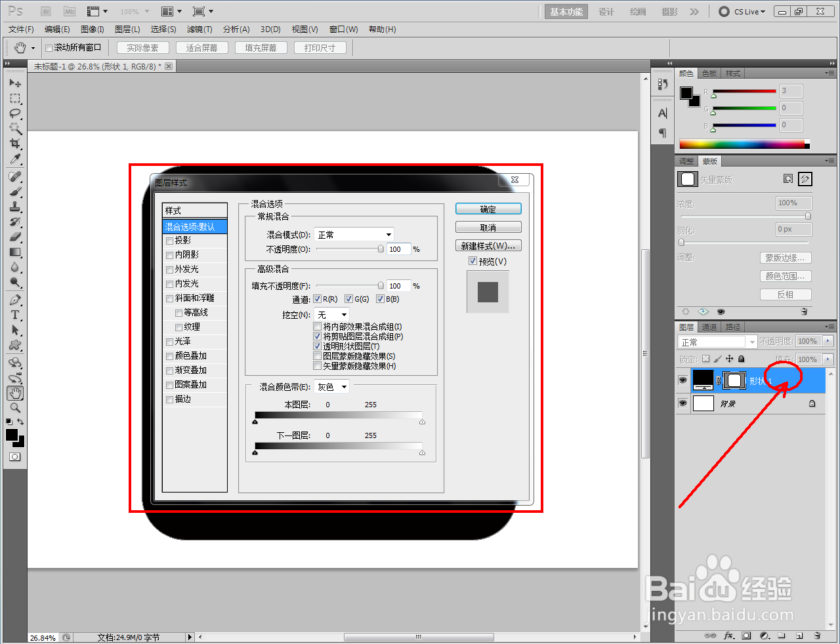Click the link layers chain icon
The height and width of the screenshot is (644, 840).
710,635
